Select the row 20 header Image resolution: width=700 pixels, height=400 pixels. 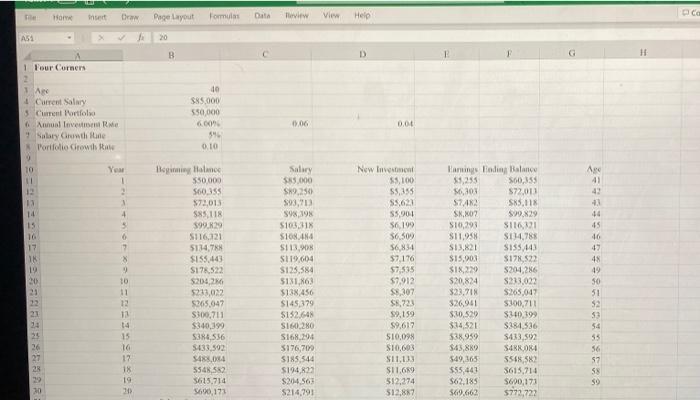pyautogui.click(x=34, y=282)
